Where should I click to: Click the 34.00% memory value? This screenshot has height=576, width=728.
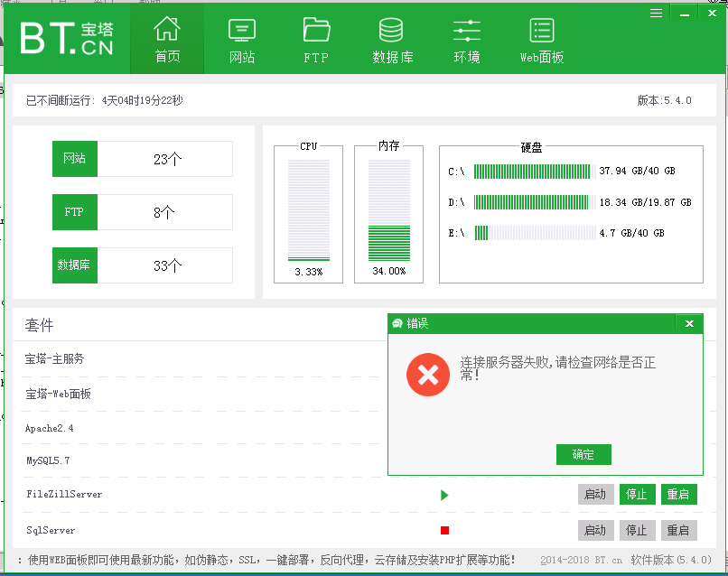pos(389,271)
